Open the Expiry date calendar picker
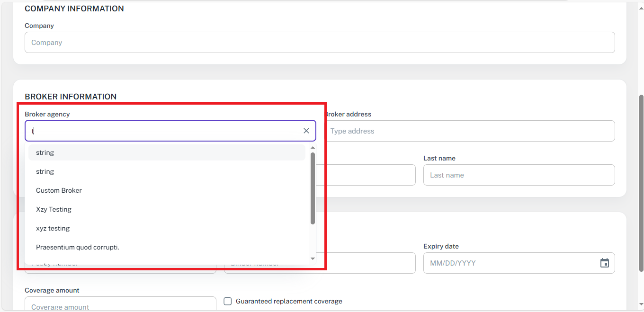This screenshot has height=312, width=644. tap(604, 263)
